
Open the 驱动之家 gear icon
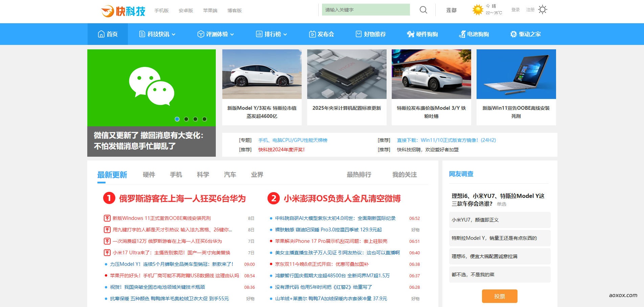(x=513, y=34)
